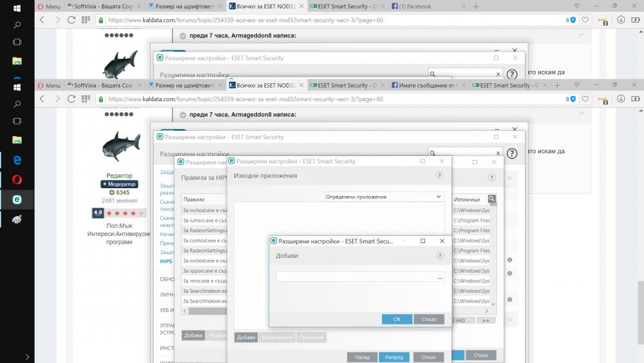Open the paint palette taskbar app

pos(17,219)
